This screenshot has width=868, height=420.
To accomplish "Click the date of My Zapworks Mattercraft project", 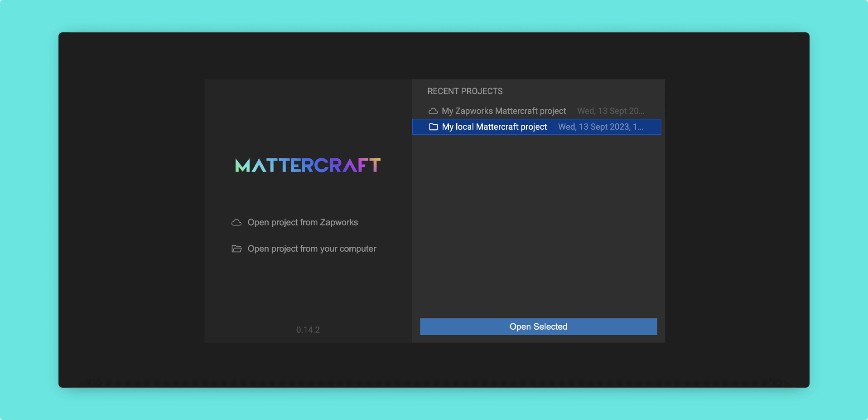I will [x=611, y=111].
